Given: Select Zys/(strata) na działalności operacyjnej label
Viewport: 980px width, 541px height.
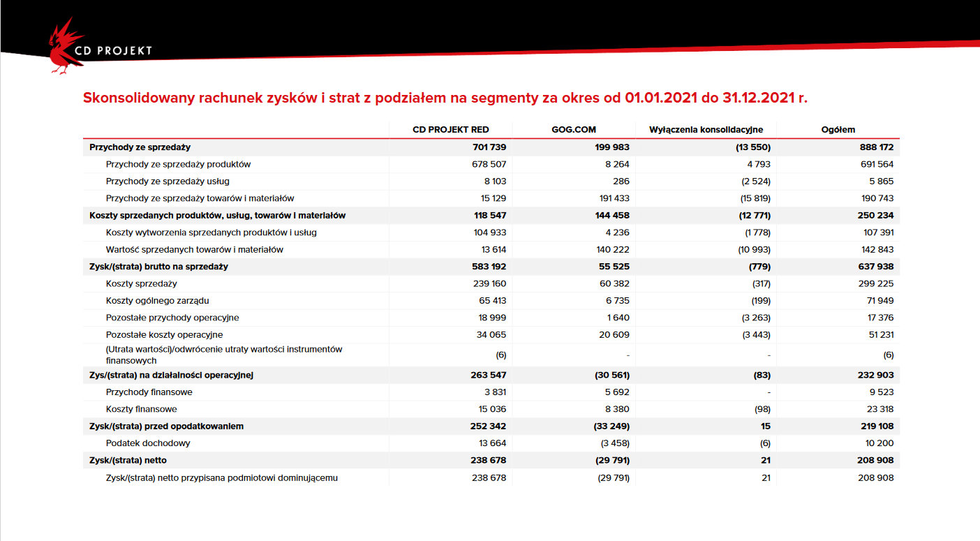Looking at the screenshot, I should [x=171, y=375].
